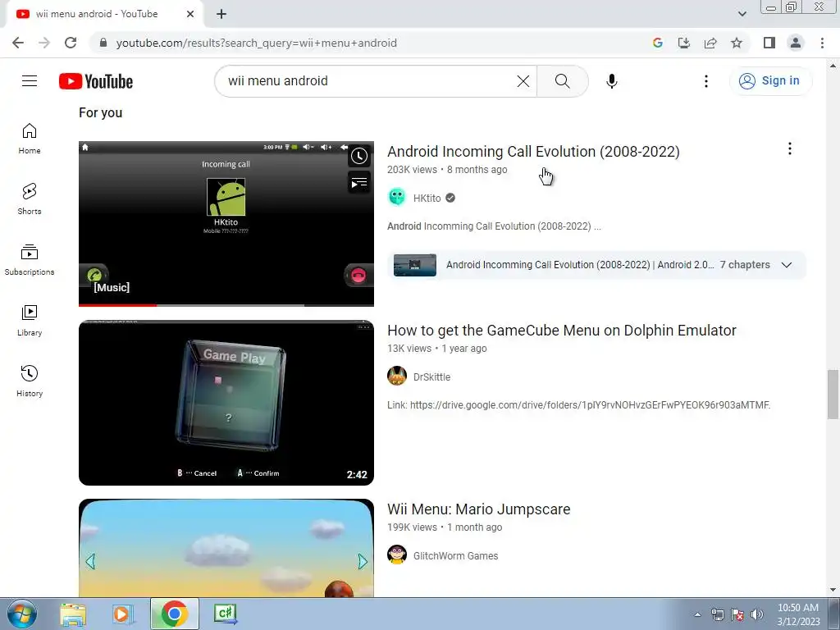
Task: Open Library in the sidebar
Action: coord(30,321)
